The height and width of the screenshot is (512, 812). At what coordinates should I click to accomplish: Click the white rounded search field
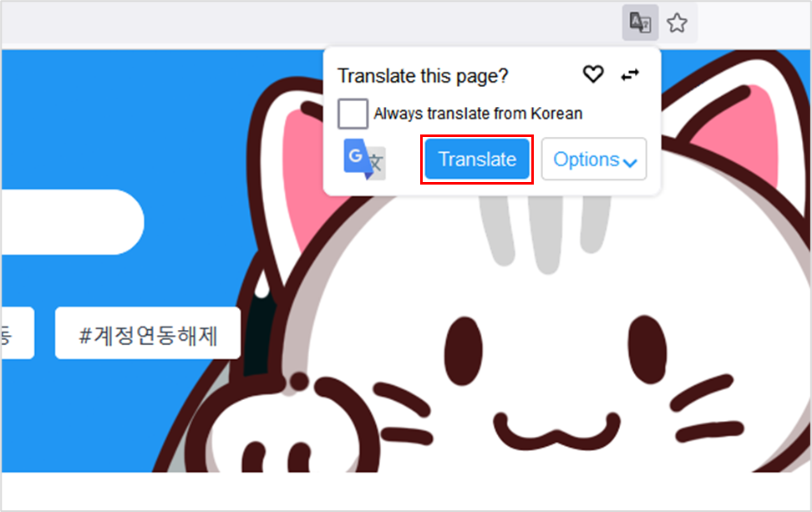pyautogui.click(x=67, y=221)
